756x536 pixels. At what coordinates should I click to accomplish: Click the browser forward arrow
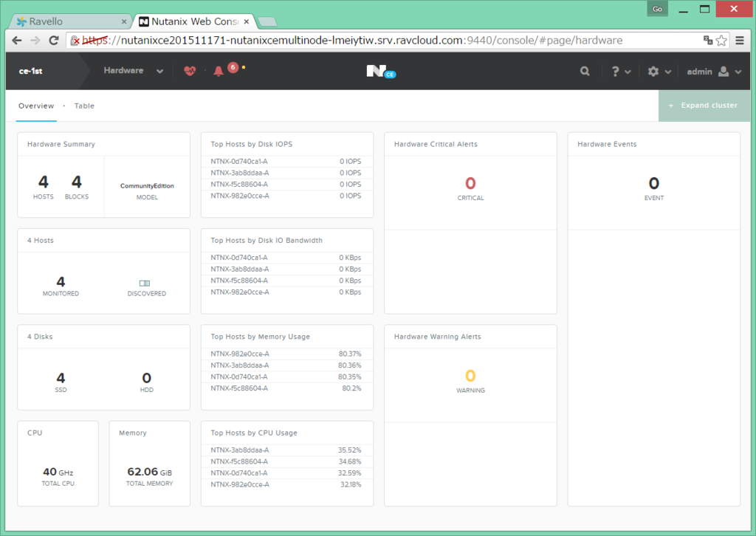point(35,41)
